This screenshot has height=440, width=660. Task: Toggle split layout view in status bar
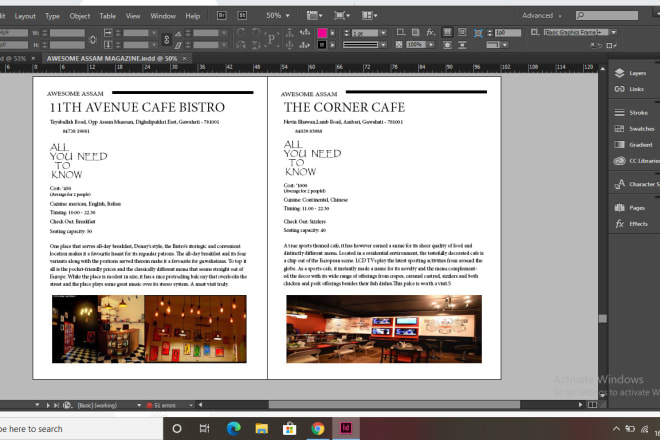(592, 405)
